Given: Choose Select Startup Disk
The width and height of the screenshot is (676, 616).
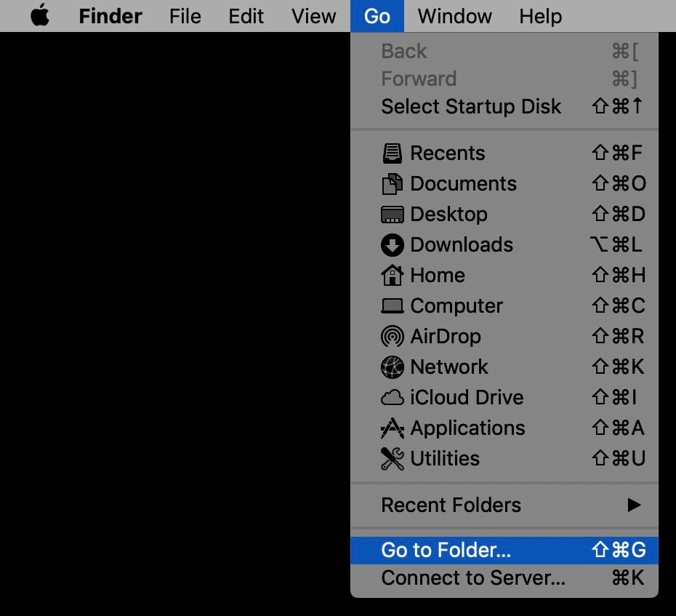Looking at the screenshot, I should pyautogui.click(x=471, y=106).
